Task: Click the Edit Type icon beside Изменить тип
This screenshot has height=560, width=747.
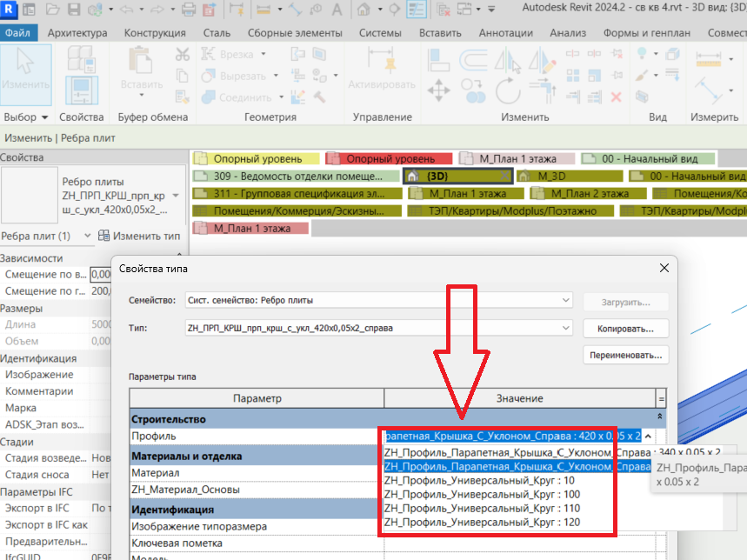Action: pos(103,236)
